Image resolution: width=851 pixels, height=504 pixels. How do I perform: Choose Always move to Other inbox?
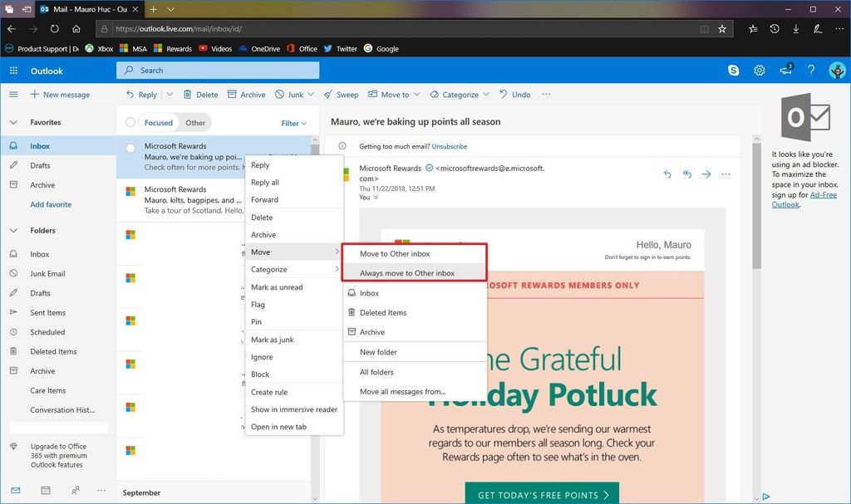[414, 272]
